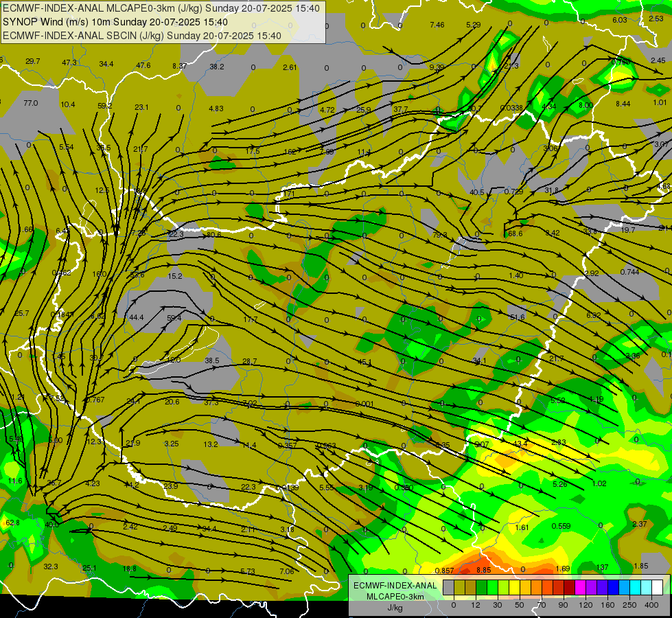Image resolution: width=672 pixels, height=618 pixels.
Task: Click the 'J/kg' legend unit label
Action: point(395,608)
